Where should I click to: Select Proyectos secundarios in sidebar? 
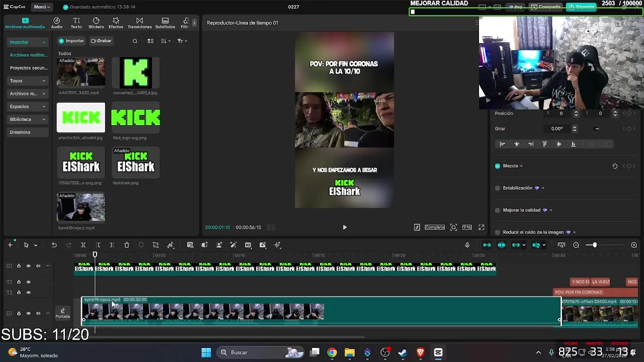(x=28, y=68)
